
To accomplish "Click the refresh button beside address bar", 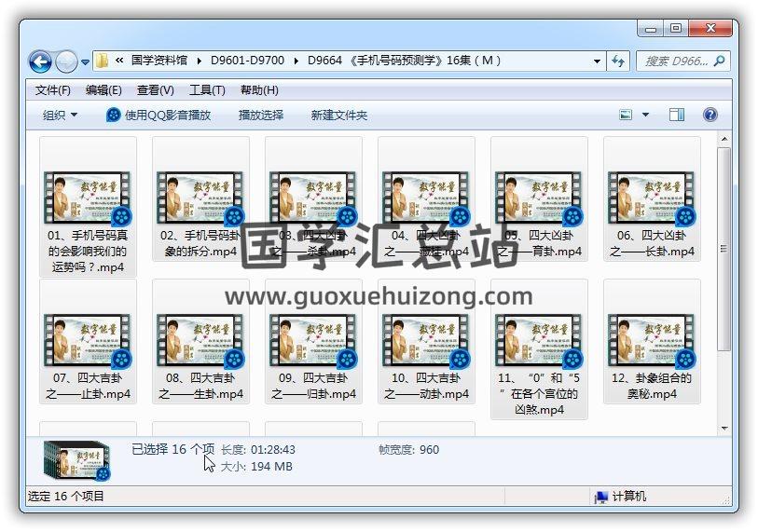I will 618,61.
